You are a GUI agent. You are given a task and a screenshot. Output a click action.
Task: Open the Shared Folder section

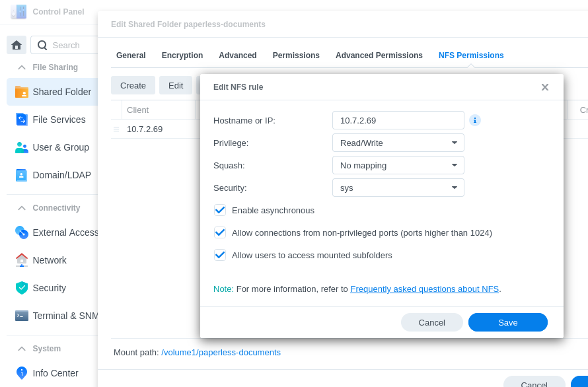pyautogui.click(x=63, y=92)
